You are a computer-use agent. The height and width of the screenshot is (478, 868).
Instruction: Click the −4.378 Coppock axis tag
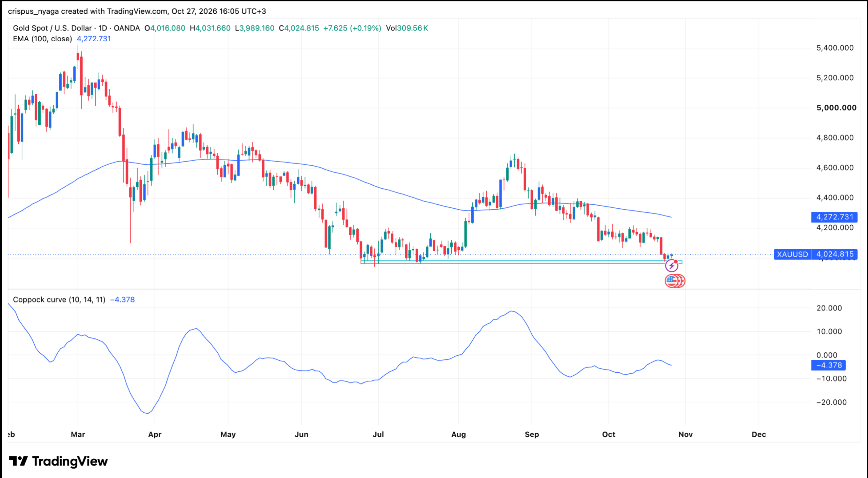(x=828, y=365)
